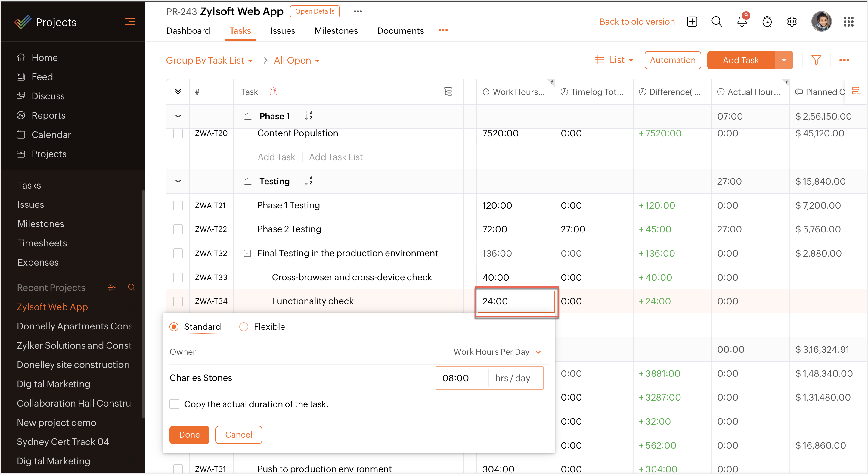Collapse the Testing task list chevron
The image size is (868, 474).
(178, 181)
